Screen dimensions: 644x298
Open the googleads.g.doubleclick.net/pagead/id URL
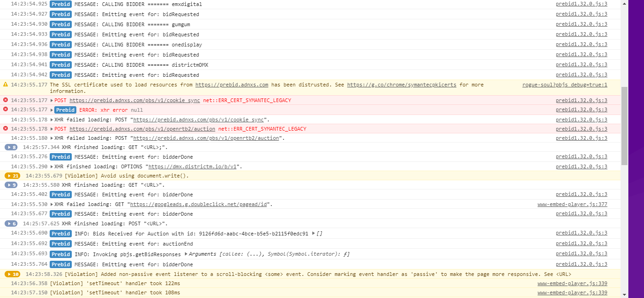[199, 204]
